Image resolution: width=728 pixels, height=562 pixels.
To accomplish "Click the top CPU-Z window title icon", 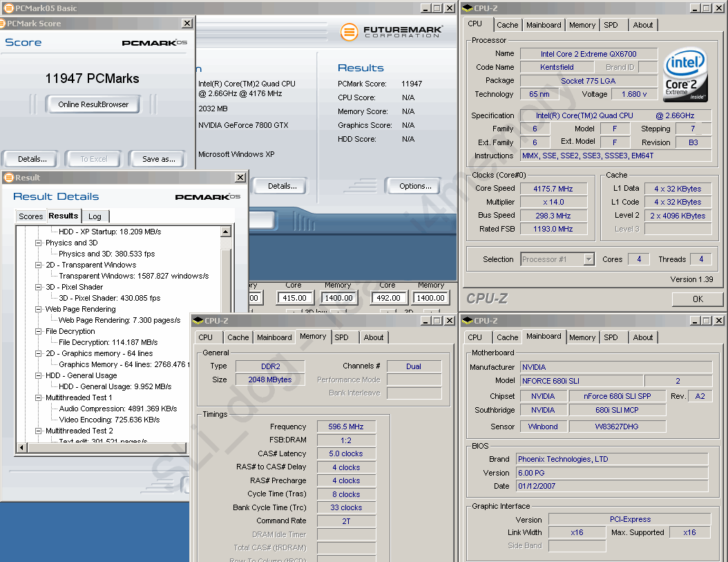I will [468, 8].
